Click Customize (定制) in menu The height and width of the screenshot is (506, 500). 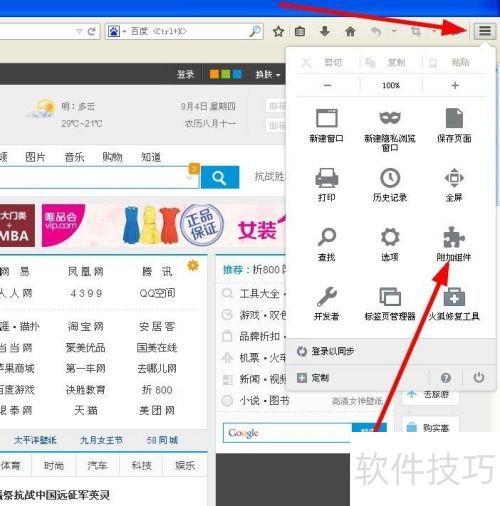point(313,378)
